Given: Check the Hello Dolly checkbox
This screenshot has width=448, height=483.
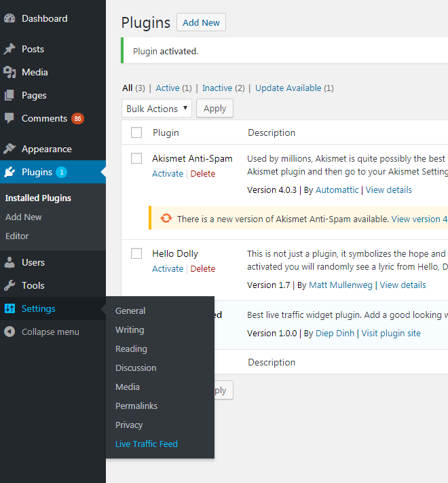Looking at the screenshot, I should pyautogui.click(x=136, y=253).
